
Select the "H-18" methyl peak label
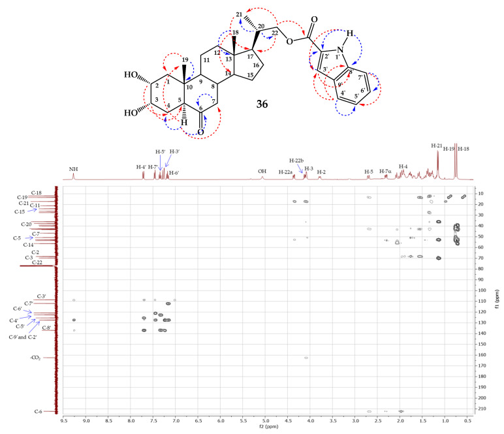(x=463, y=149)
